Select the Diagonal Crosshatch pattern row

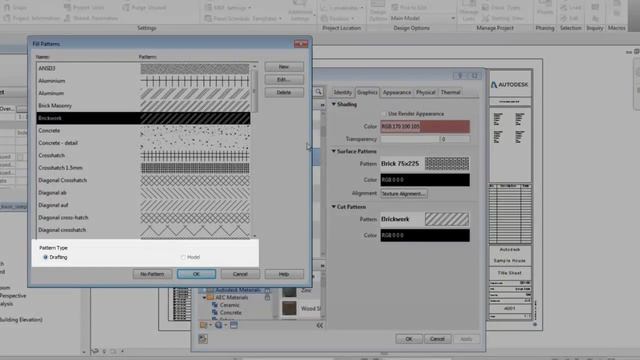pyautogui.click(x=143, y=180)
